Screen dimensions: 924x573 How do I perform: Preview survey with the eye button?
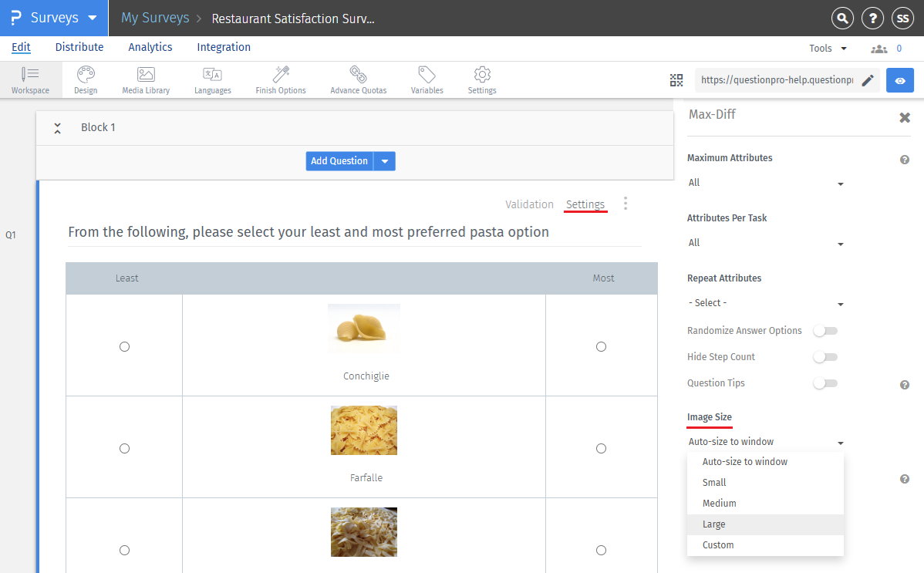click(x=899, y=80)
